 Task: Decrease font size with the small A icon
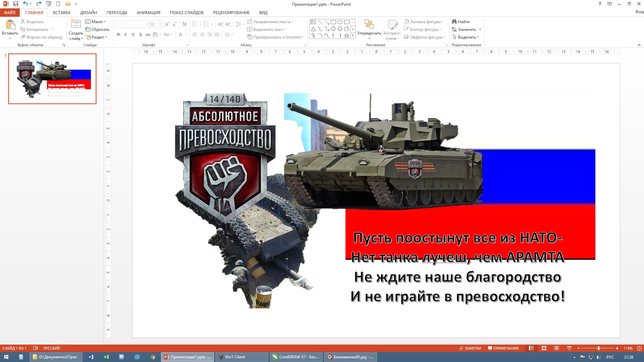pyautogui.click(x=174, y=24)
